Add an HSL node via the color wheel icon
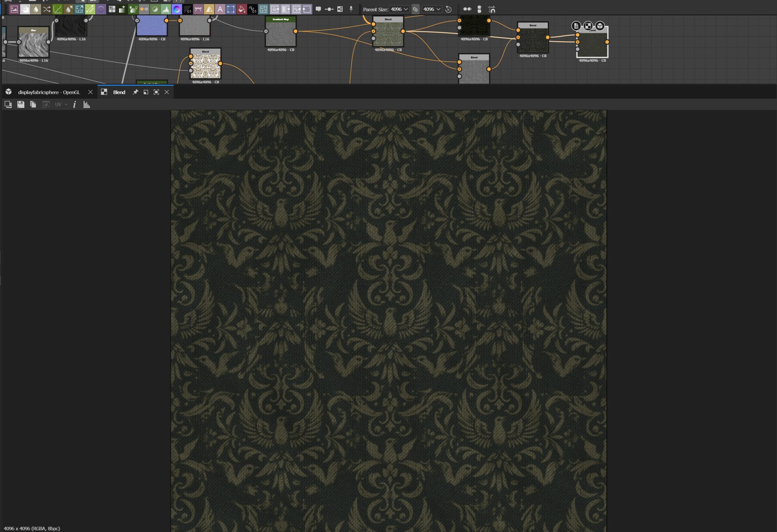 [177, 9]
